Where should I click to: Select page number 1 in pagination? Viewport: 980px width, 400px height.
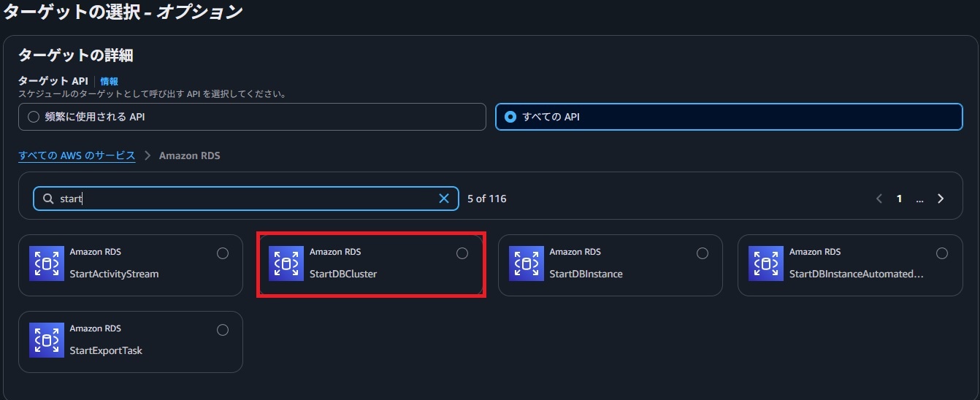900,199
